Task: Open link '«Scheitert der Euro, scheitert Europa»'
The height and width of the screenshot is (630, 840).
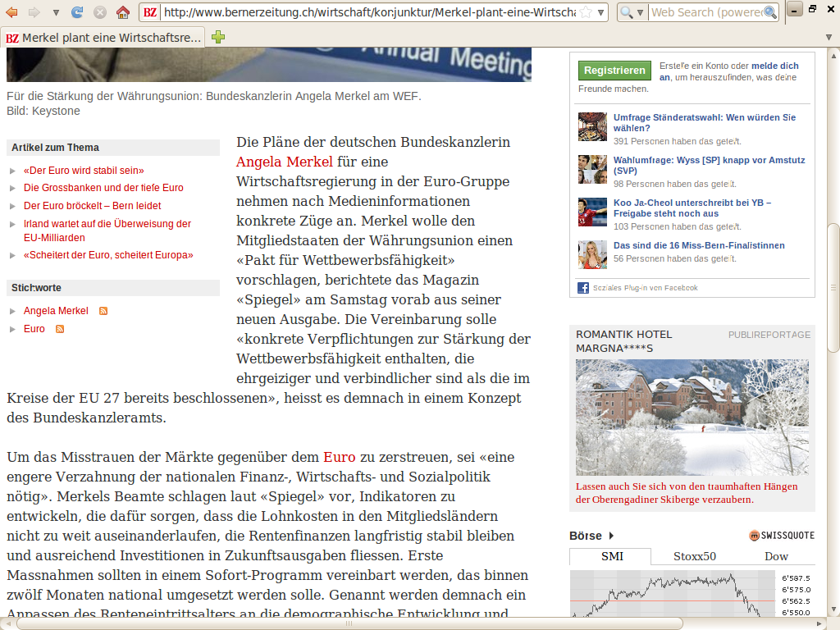Action: click(108, 255)
